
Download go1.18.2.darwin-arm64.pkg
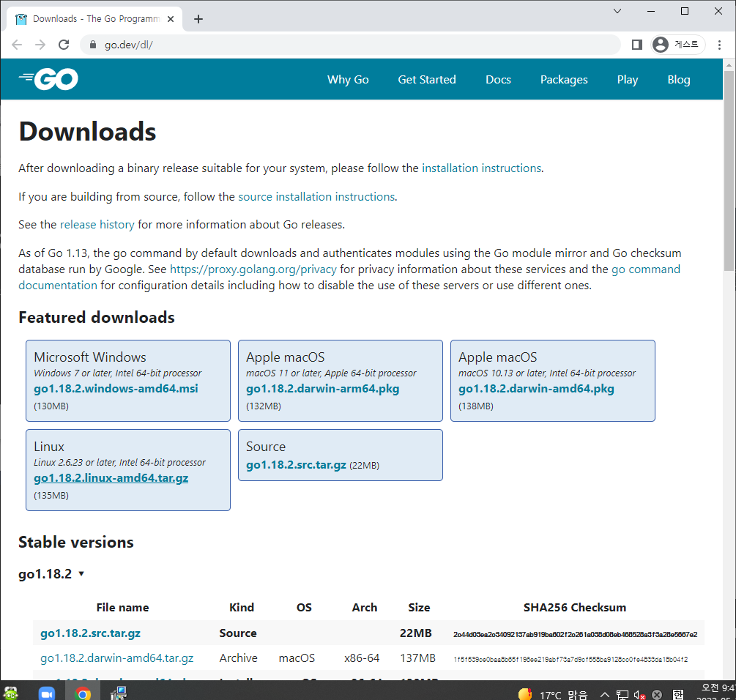[x=322, y=389]
